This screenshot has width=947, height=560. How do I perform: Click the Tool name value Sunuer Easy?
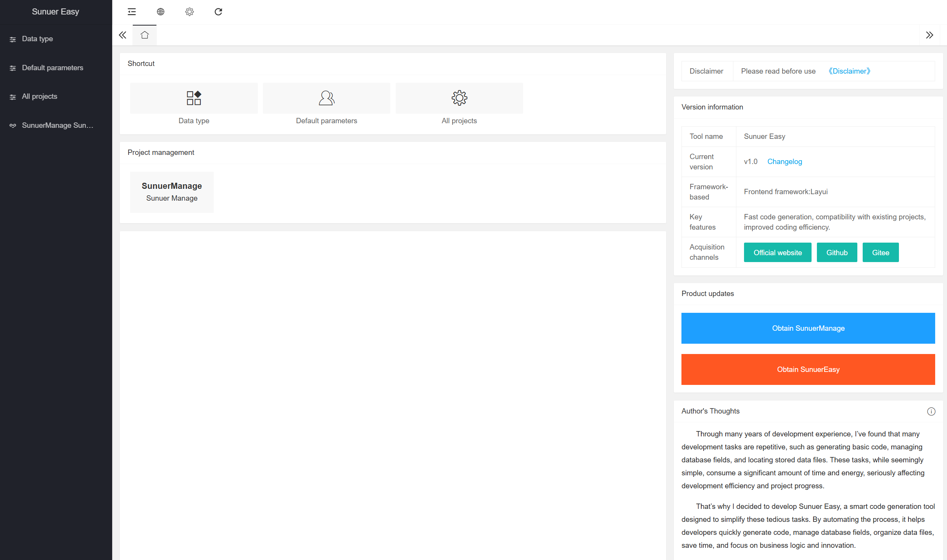pyautogui.click(x=765, y=137)
